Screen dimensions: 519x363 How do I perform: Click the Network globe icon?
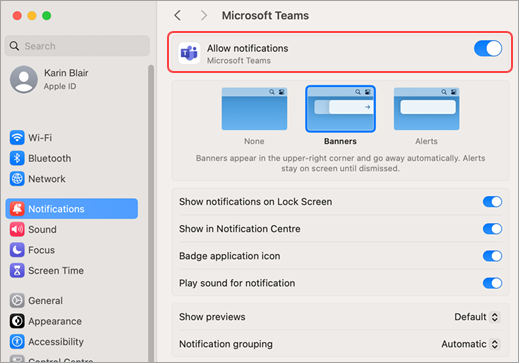coord(17,179)
